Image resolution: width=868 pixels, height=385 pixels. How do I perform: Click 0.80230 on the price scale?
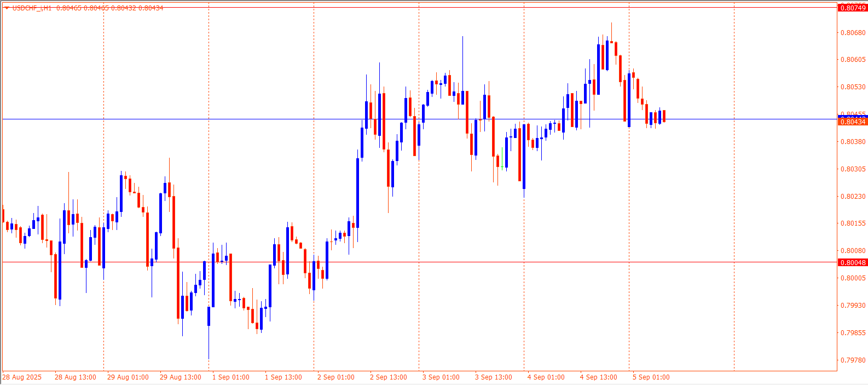point(853,197)
